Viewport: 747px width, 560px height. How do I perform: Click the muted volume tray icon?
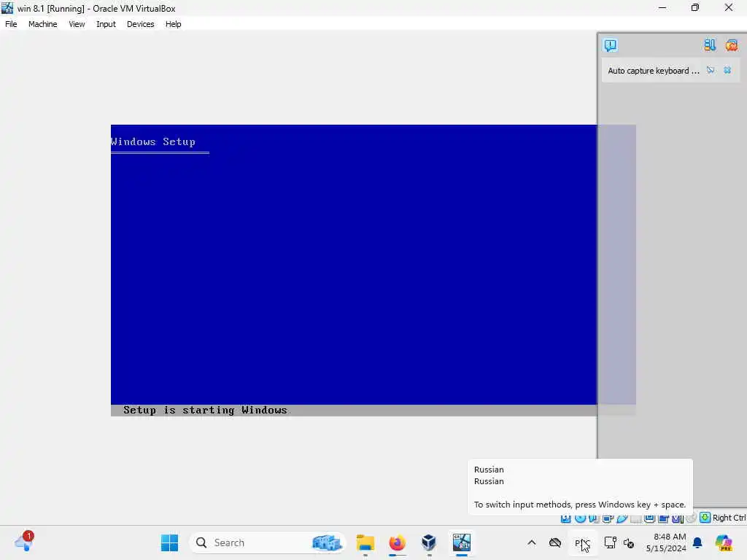click(629, 542)
